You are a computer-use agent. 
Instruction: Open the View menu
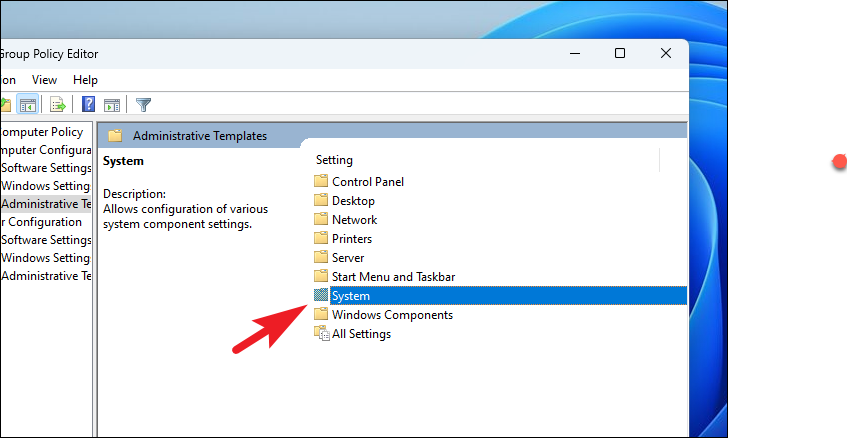pyautogui.click(x=44, y=80)
